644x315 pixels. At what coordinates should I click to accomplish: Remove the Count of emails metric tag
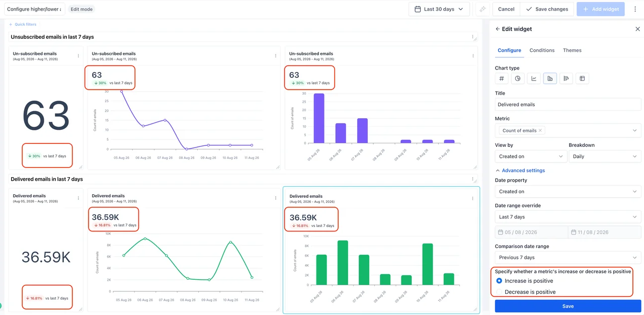540,130
